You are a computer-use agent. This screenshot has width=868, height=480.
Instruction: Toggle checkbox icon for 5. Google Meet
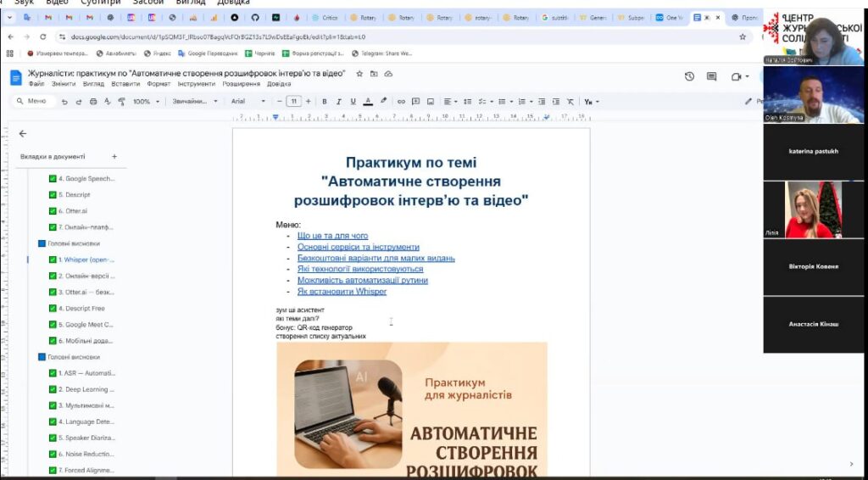pyautogui.click(x=53, y=325)
